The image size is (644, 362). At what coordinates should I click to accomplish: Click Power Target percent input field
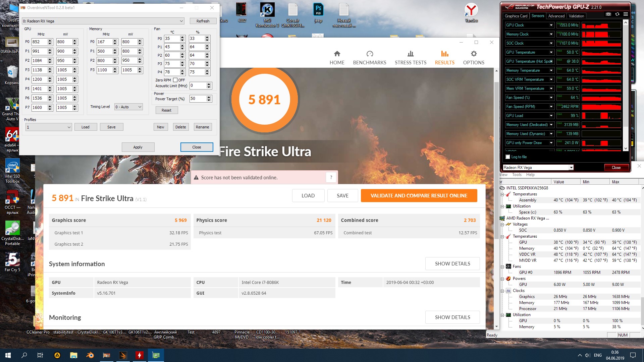198,99
